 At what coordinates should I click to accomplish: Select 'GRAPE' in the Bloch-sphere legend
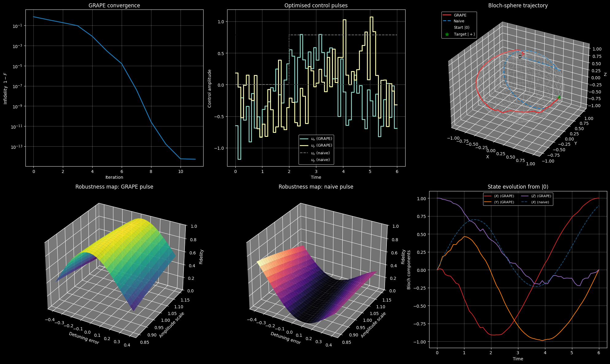(455, 15)
